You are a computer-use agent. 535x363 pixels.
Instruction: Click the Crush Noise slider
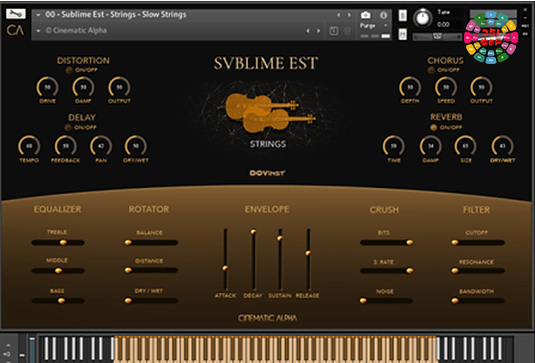tap(386, 301)
